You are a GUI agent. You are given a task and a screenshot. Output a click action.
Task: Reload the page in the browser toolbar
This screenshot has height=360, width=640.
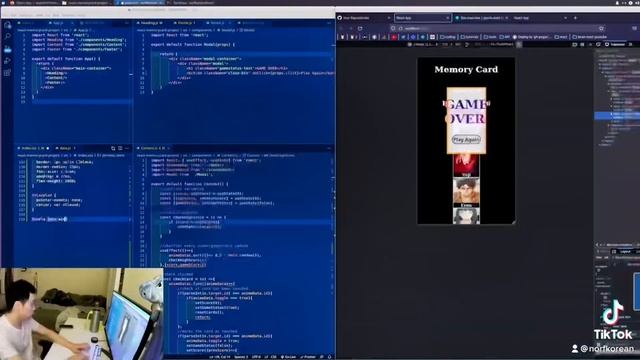[x=360, y=28]
